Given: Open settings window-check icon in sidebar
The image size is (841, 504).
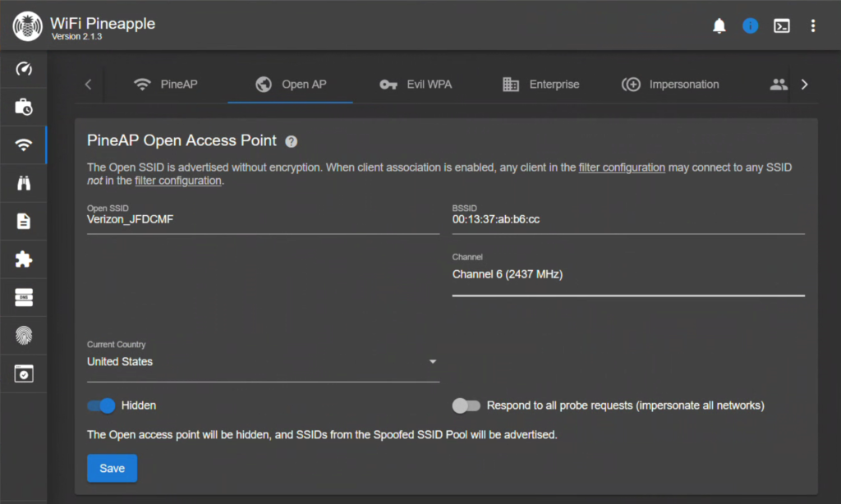Looking at the screenshot, I should [24, 373].
